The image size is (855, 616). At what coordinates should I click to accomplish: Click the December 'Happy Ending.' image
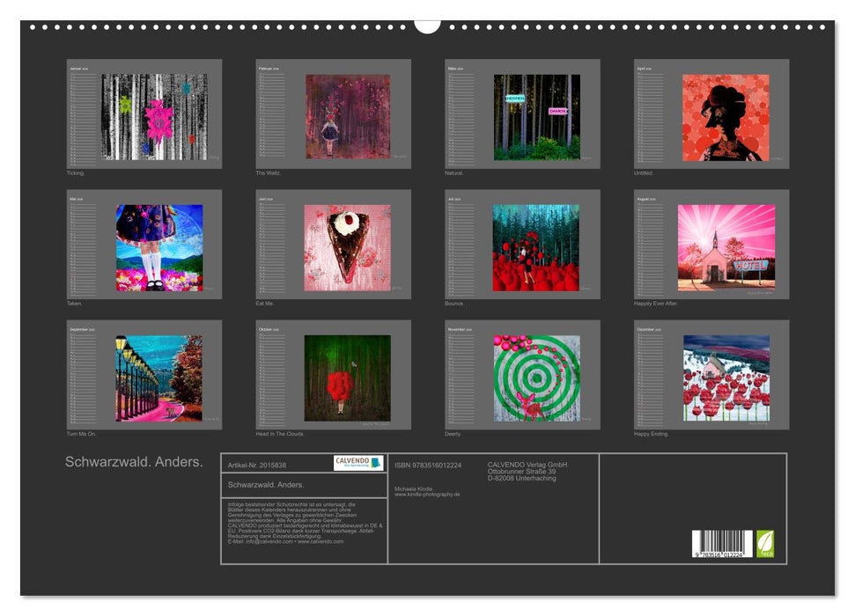point(726,378)
